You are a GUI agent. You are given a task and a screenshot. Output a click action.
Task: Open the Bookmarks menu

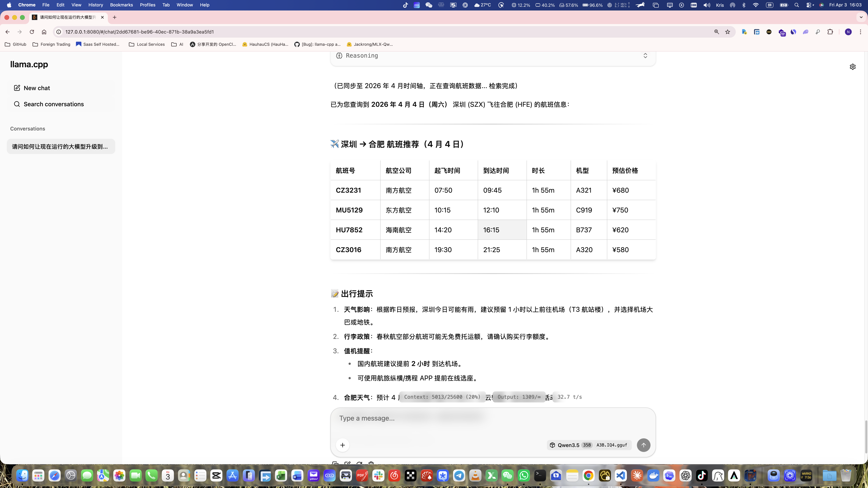coord(121,5)
